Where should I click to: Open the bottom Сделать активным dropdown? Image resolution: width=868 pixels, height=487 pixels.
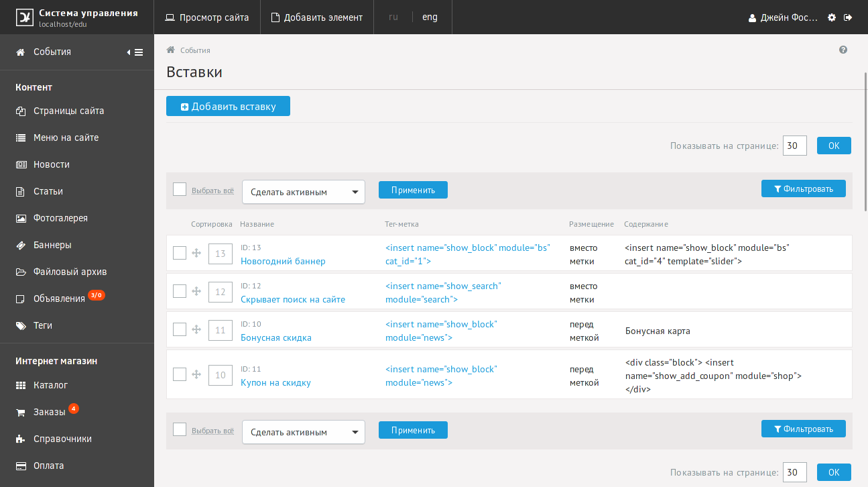pos(304,432)
